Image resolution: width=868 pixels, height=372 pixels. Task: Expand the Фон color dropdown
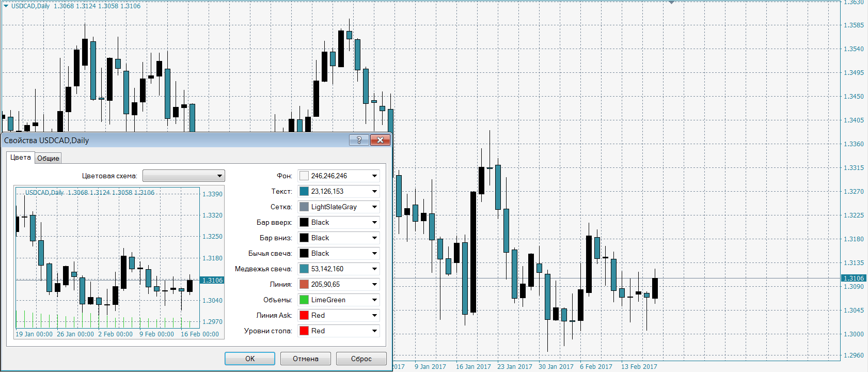(374, 176)
